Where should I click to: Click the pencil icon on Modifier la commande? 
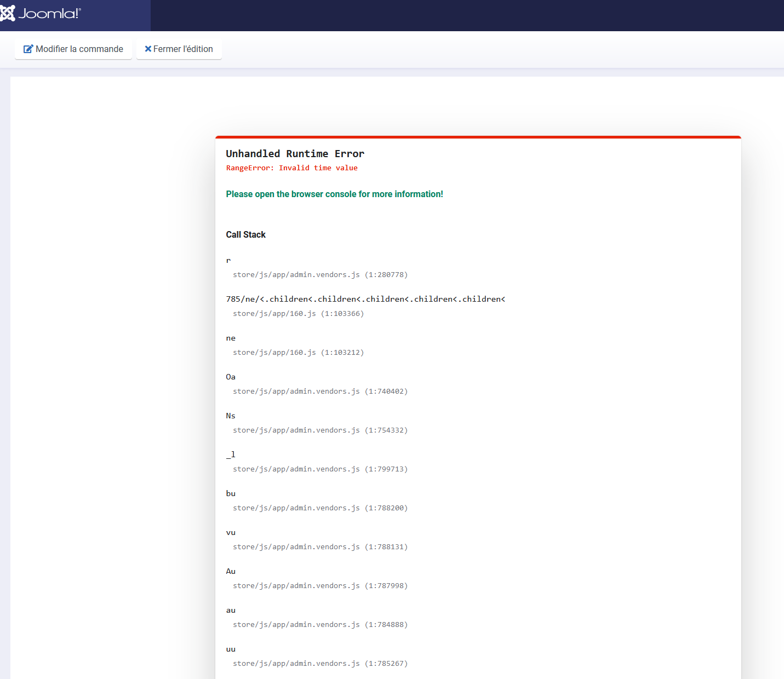point(28,49)
